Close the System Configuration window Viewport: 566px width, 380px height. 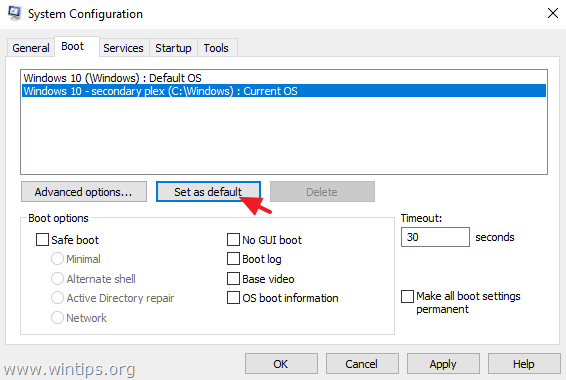[x=553, y=13]
